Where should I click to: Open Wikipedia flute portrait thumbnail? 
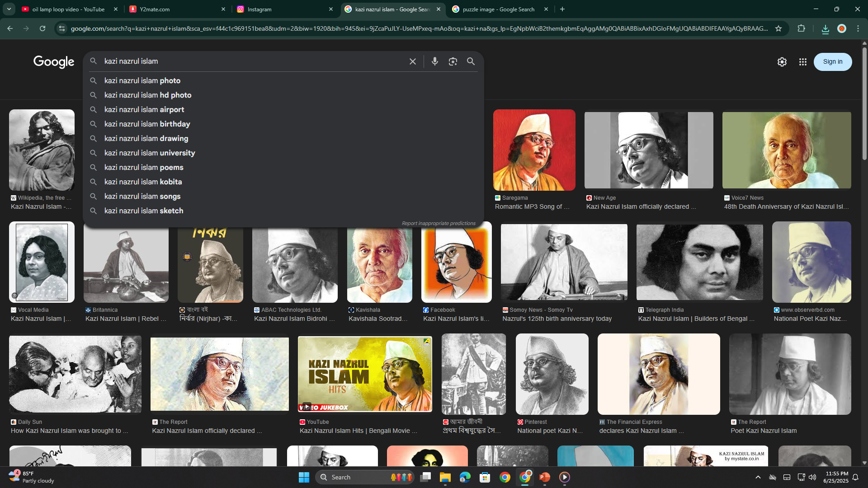pos(42,150)
